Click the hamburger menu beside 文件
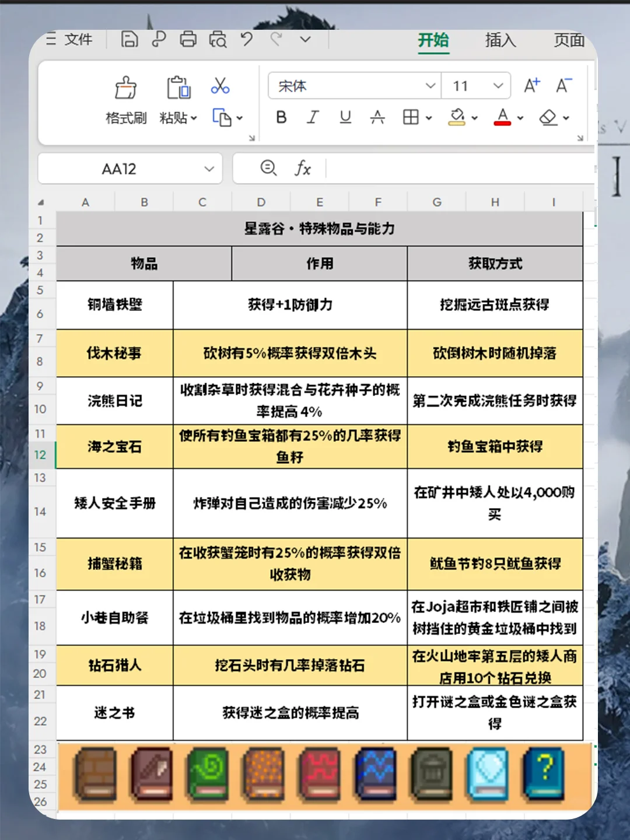 [x=51, y=39]
